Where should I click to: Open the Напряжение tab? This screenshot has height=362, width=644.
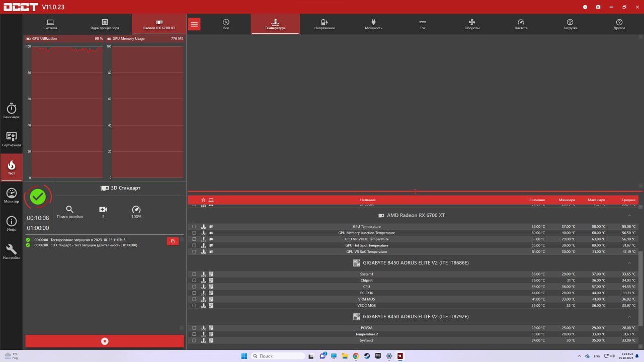pyautogui.click(x=325, y=24)
